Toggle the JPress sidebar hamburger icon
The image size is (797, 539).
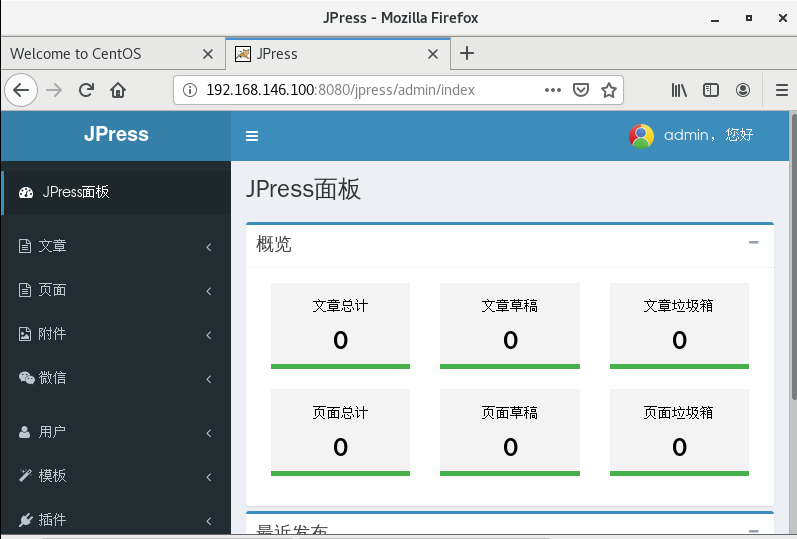coord(252,136)
